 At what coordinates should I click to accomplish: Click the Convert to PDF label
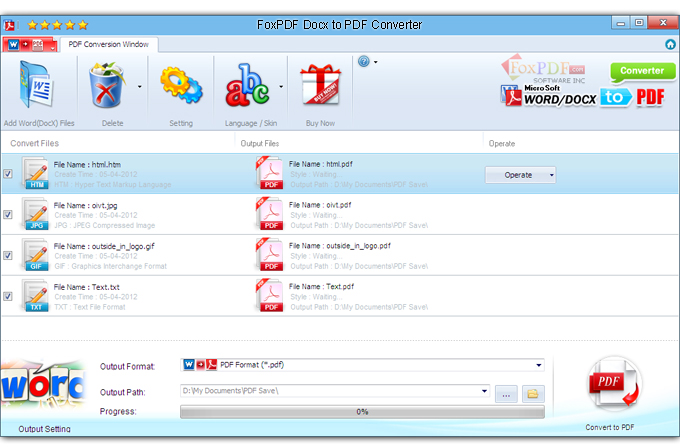(x=610, y=427)
